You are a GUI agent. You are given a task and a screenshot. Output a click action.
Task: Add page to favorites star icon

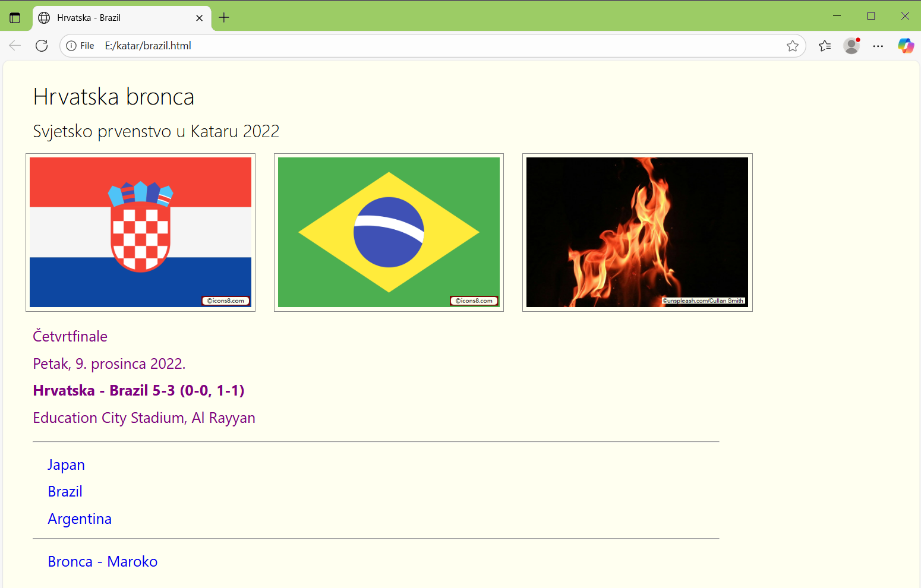click(792, 46)
